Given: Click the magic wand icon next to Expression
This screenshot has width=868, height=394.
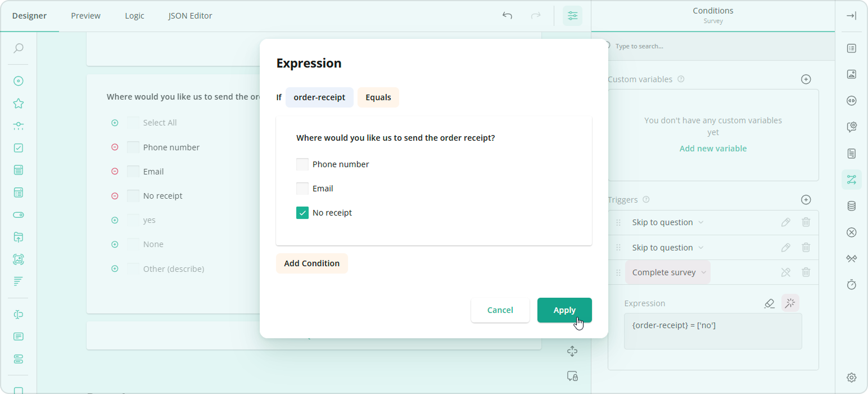Looking at the screenshot, I should (x=790, y=303).
